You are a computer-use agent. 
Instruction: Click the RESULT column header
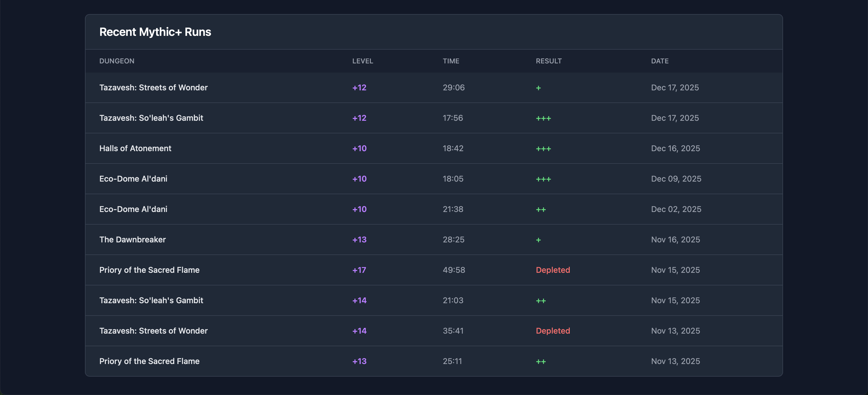[549, 61]
